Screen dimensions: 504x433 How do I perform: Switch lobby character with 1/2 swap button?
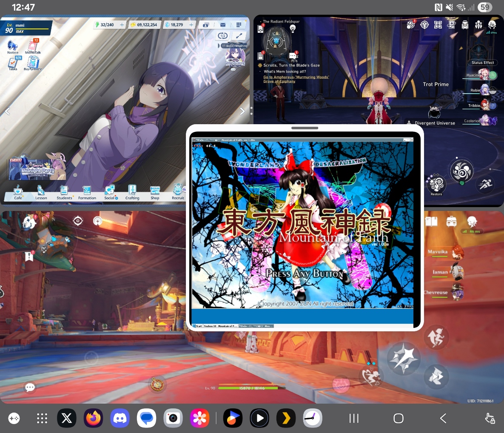point(223,36)
